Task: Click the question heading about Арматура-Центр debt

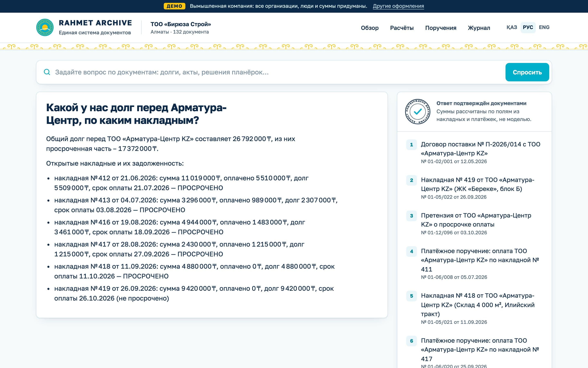Action: tap(136, 114)
